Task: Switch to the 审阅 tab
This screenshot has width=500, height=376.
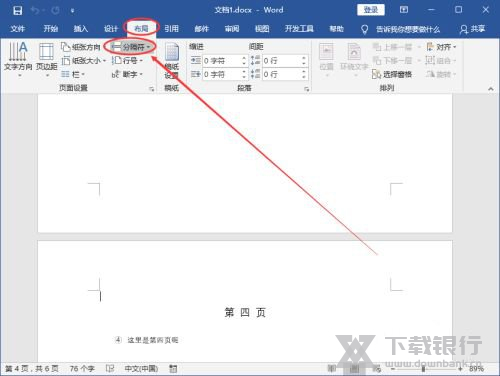Action: tap(232, 29)
